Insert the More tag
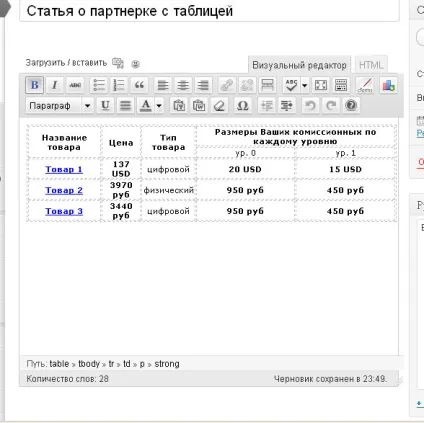424x423 pixels. pos(267,85)
